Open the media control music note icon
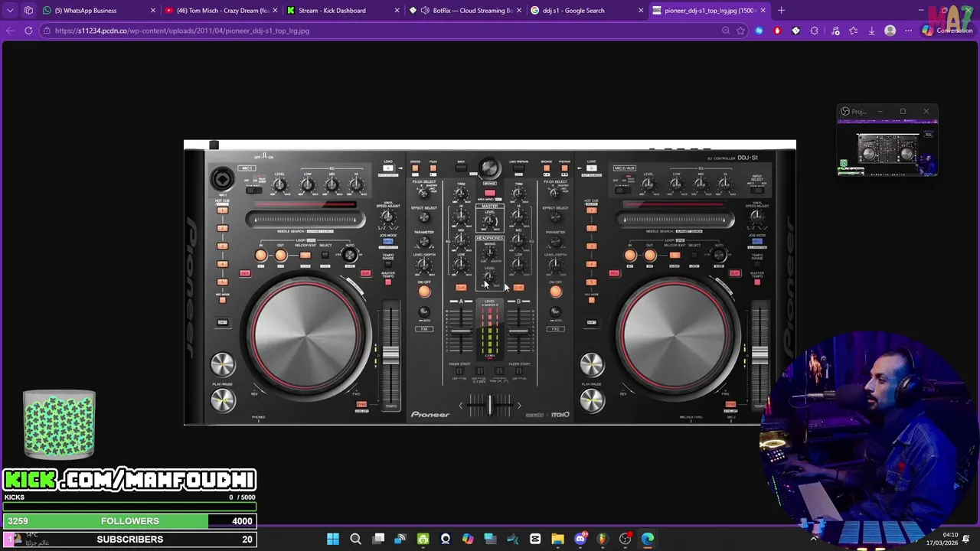Screen dimensions: 980x551 tap(835, 31)
